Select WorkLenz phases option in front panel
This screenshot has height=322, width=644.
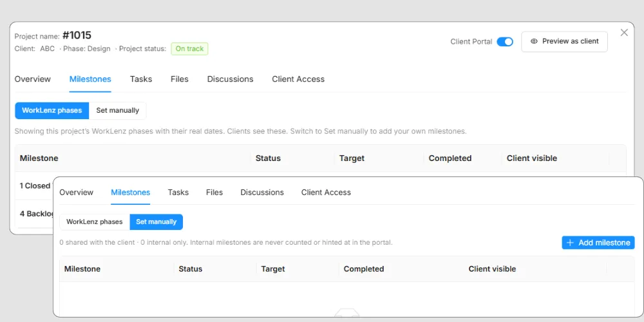[x=95, y=222]
